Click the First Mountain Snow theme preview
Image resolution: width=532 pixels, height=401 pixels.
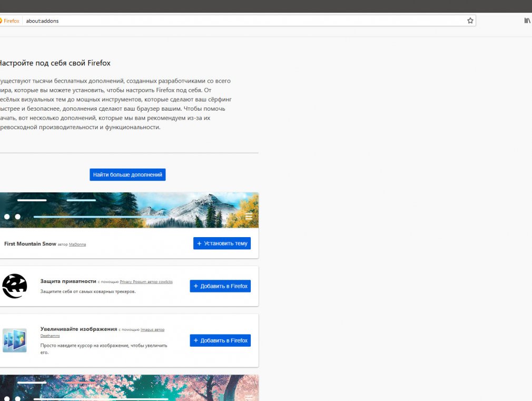point(129,210)
